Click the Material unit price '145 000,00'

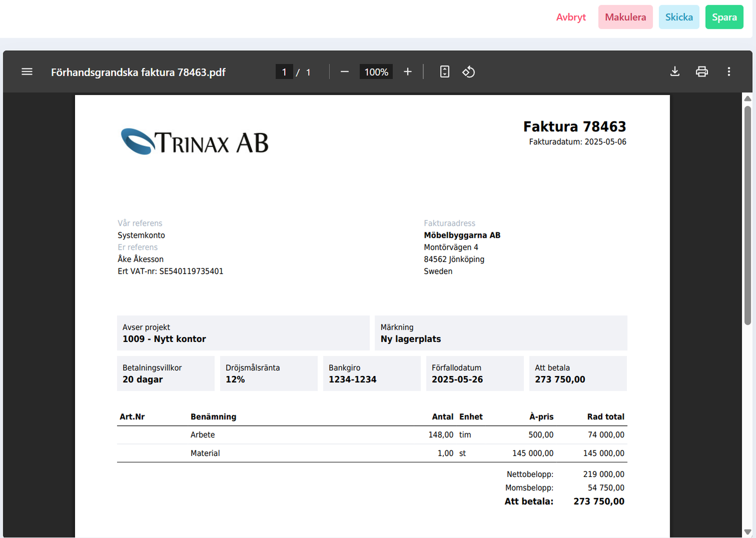tap(533, 453)
